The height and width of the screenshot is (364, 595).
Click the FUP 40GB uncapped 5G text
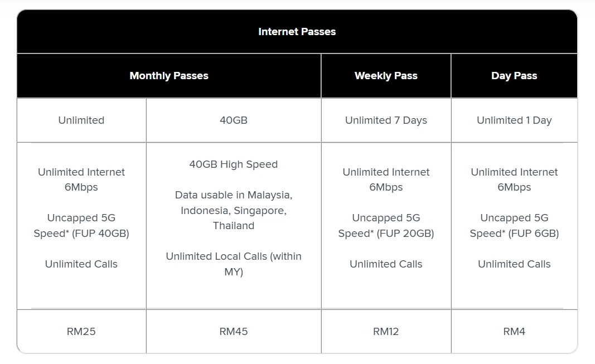pos(81,225)
